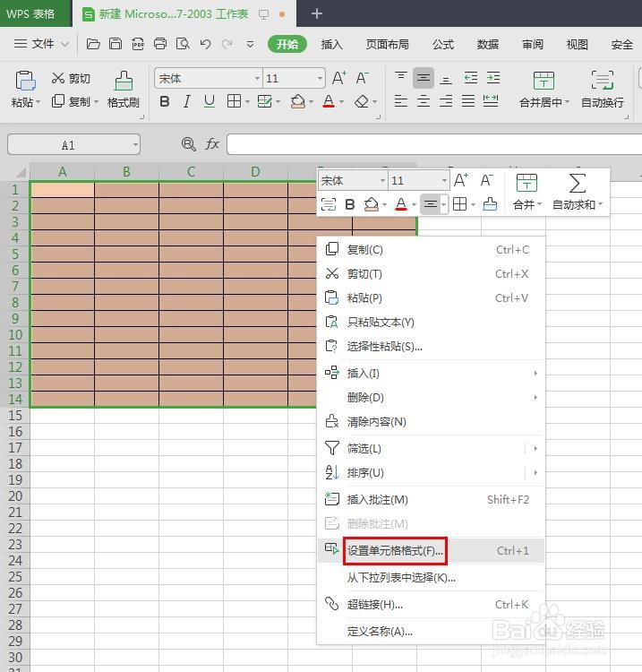
Task: Click the Copy button in ribbon
Action: click(71, 101)
